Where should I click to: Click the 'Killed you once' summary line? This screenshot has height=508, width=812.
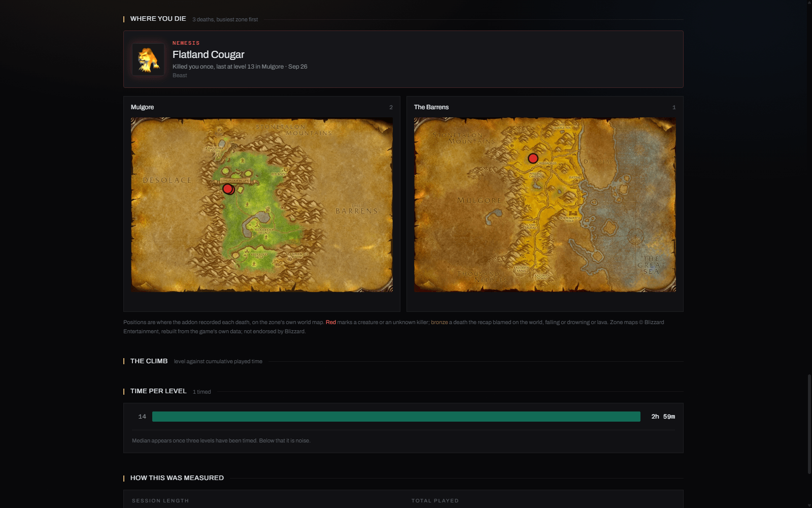240,67
